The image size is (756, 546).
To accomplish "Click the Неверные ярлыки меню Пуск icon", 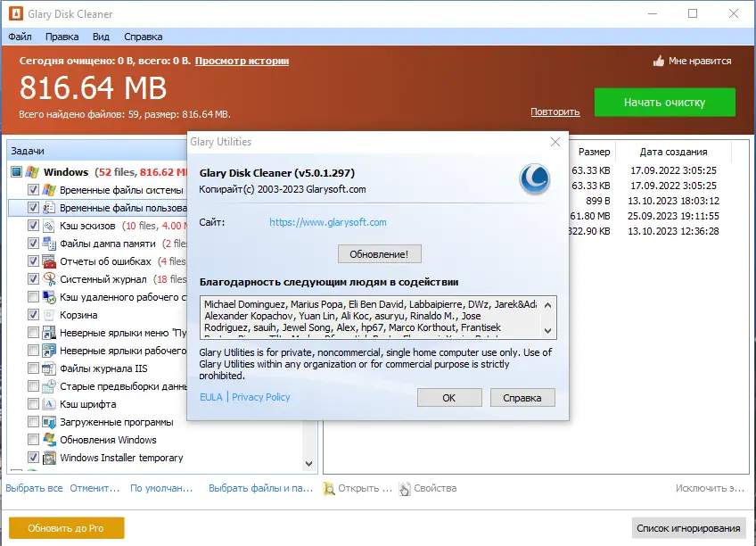I will tap(49, 333).
